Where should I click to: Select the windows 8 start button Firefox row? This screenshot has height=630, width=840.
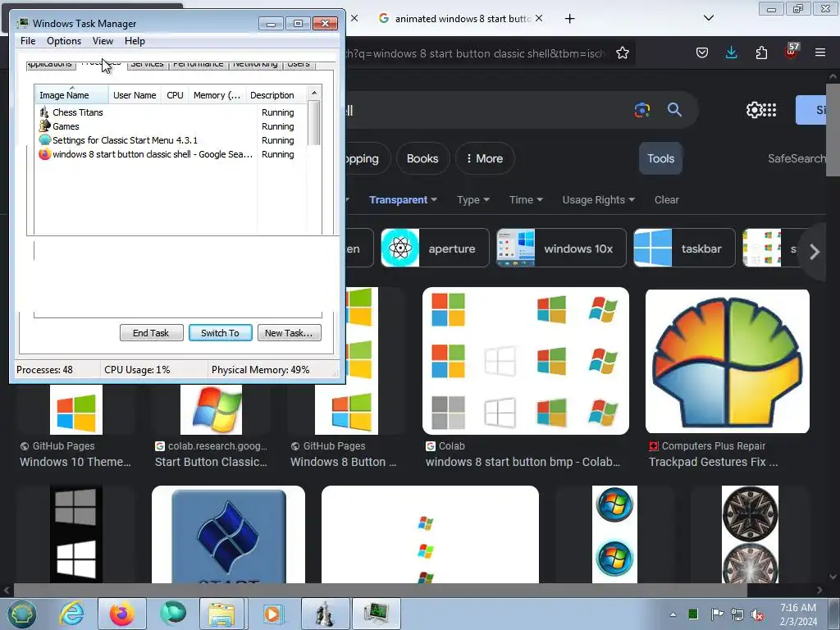point(171,154)
